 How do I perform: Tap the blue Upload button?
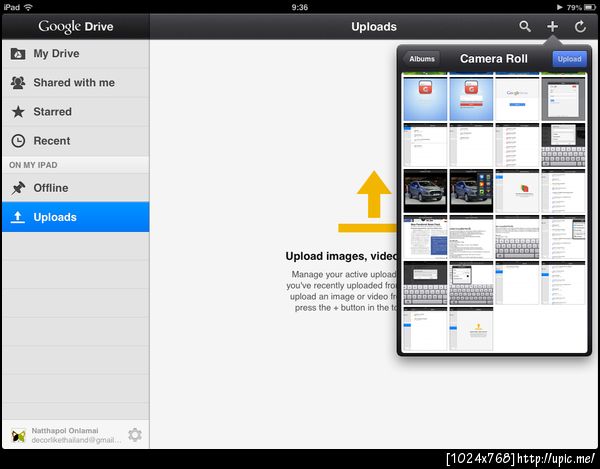pos(569,59)
